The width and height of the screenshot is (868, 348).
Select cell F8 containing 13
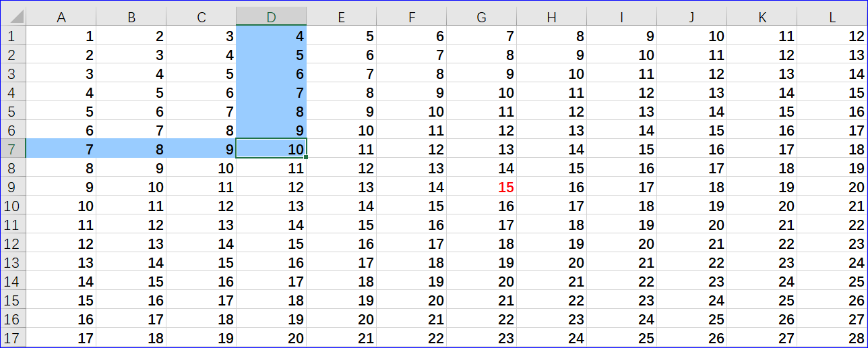coord(412,168)
